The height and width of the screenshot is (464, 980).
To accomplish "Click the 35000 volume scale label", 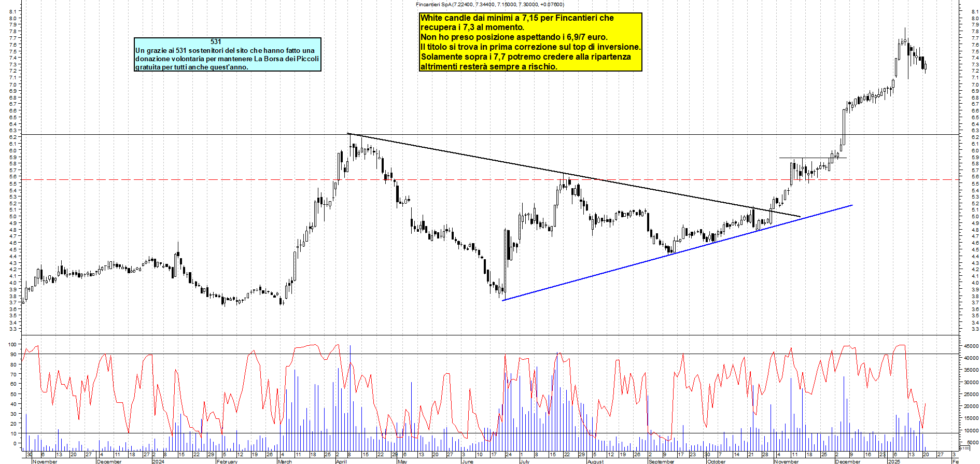I will pos(971,370).
